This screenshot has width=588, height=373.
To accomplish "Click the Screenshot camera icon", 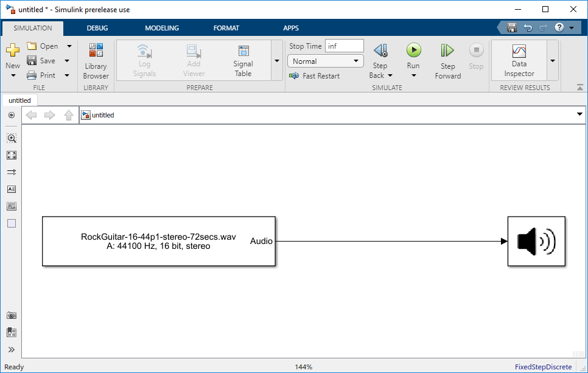I will click(12, 315).
